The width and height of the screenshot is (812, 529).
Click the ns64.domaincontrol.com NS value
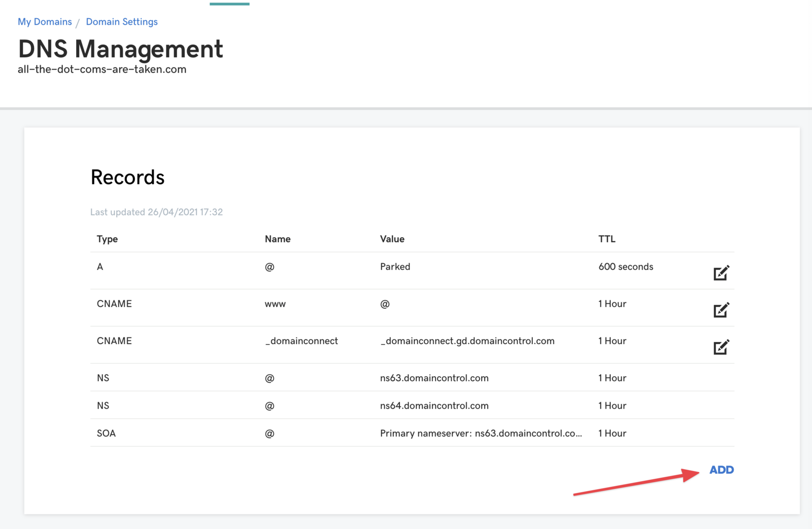coord(434,406)
